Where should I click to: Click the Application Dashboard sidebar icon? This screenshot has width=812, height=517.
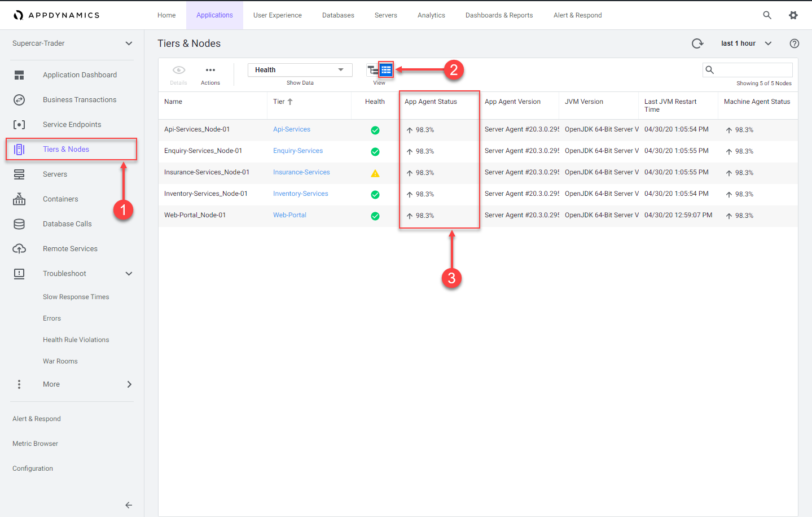tap(19, 75)
